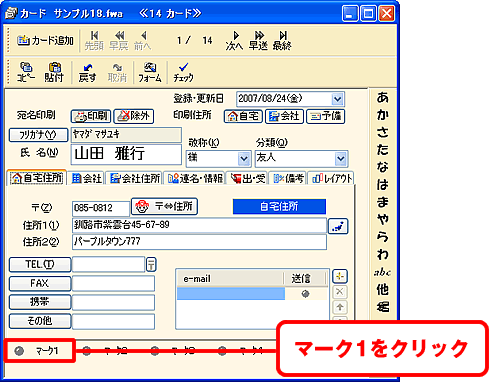
Task: Click the TEL input field
Action: [109, 265]
